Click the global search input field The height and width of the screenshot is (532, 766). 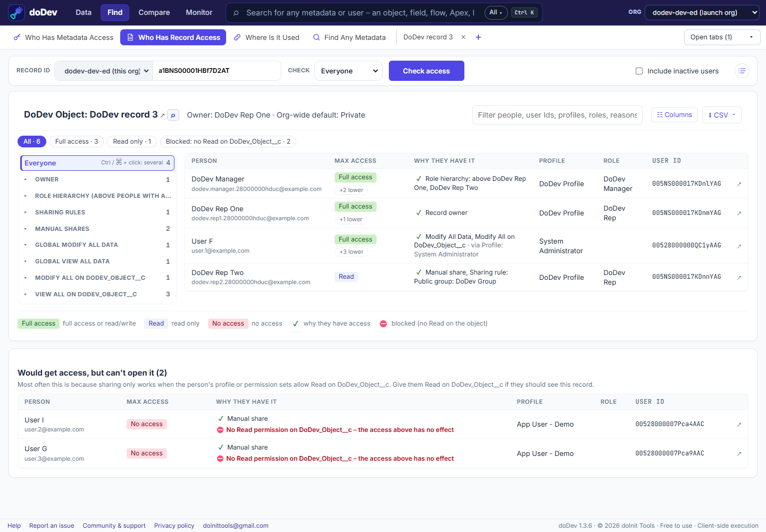pos(361,13)
